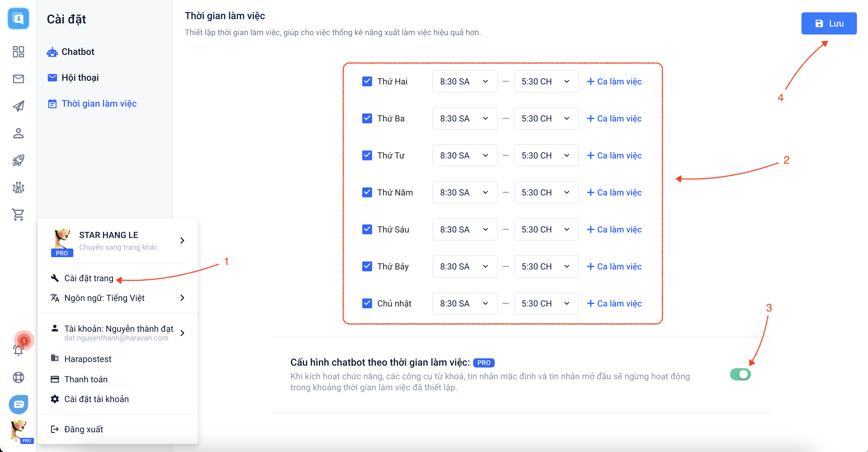
Task: Open the customers person icon in sidebar
Action: 18,133
